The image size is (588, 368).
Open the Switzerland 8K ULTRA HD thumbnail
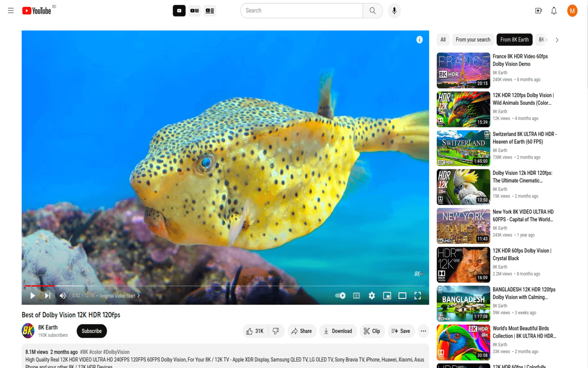463,148
